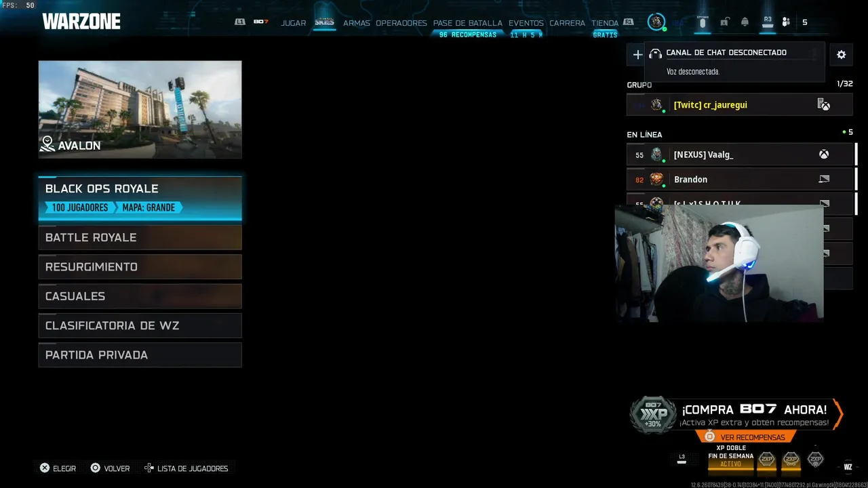Select BATTLE ROYALE mode
The height and width of the screenshot is (488, 868).
(140, 237)
